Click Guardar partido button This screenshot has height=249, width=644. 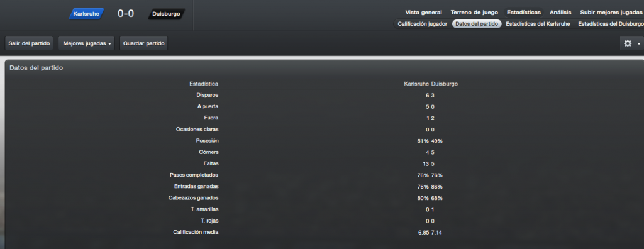coord(144,43)
